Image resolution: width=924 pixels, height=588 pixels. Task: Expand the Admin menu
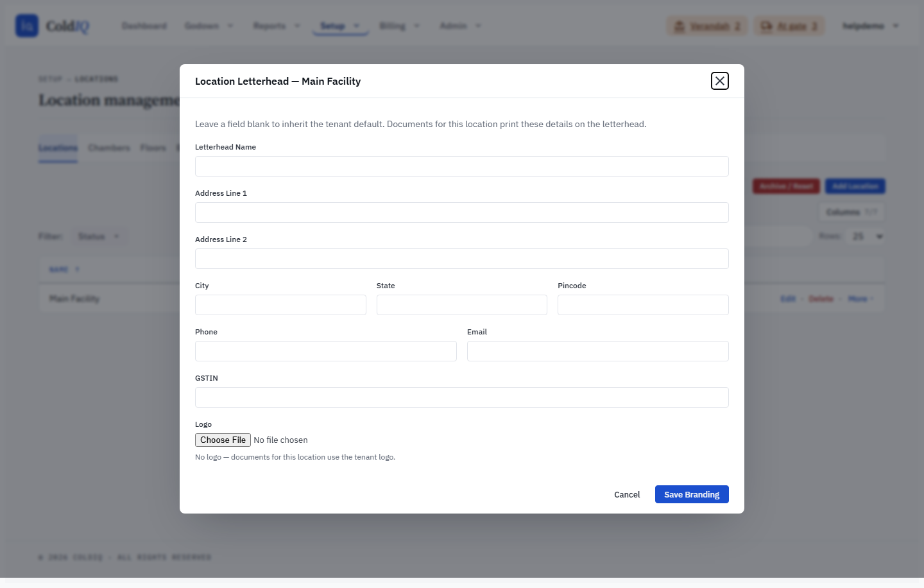tap(460, 26)
